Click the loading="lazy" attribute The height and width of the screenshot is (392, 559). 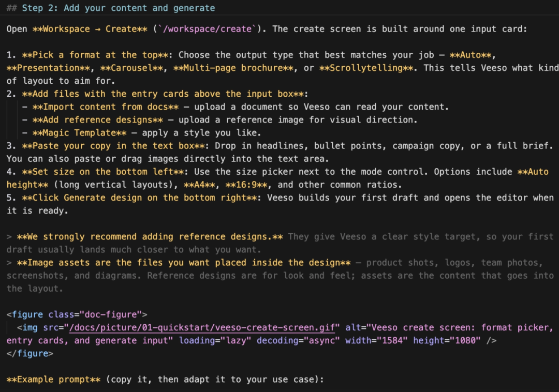[215, 341]
